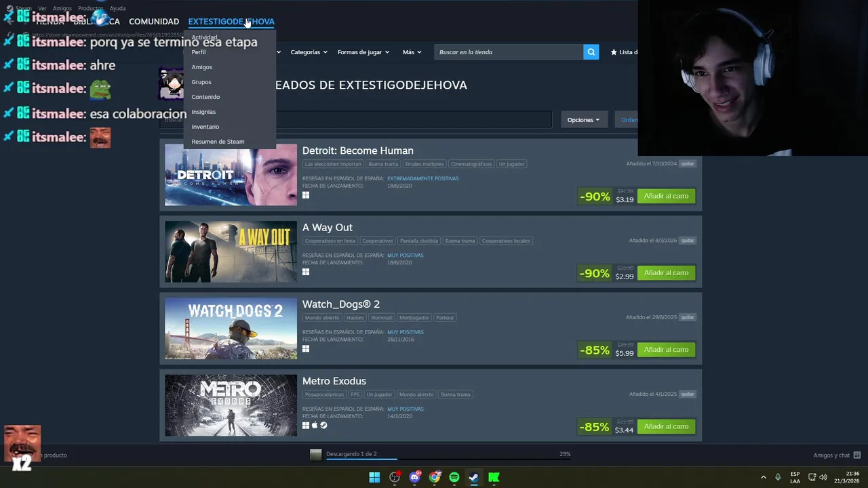868x488 pixels.
Task: Click the profile avatar beside the wishlist heading
Action: [171, 83]
